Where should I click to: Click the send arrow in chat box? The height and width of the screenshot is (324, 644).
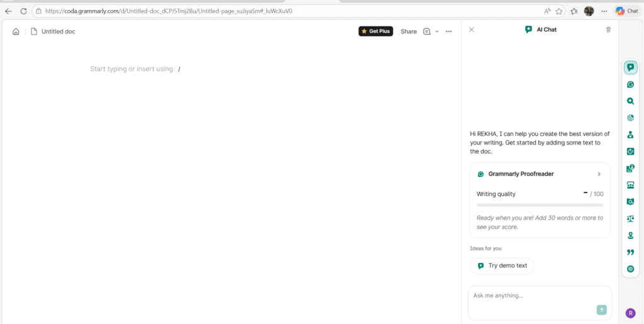(x=601, y=310)
